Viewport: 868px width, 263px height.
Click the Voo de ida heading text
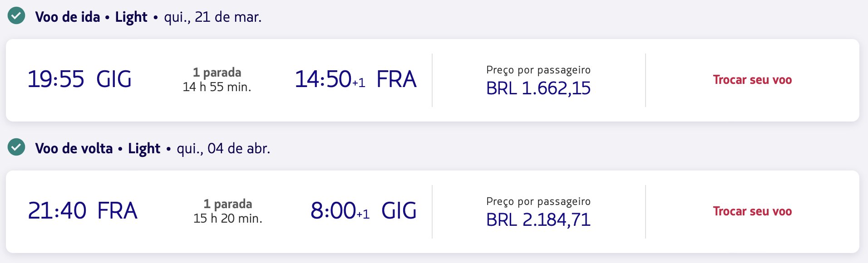point(68,17)
